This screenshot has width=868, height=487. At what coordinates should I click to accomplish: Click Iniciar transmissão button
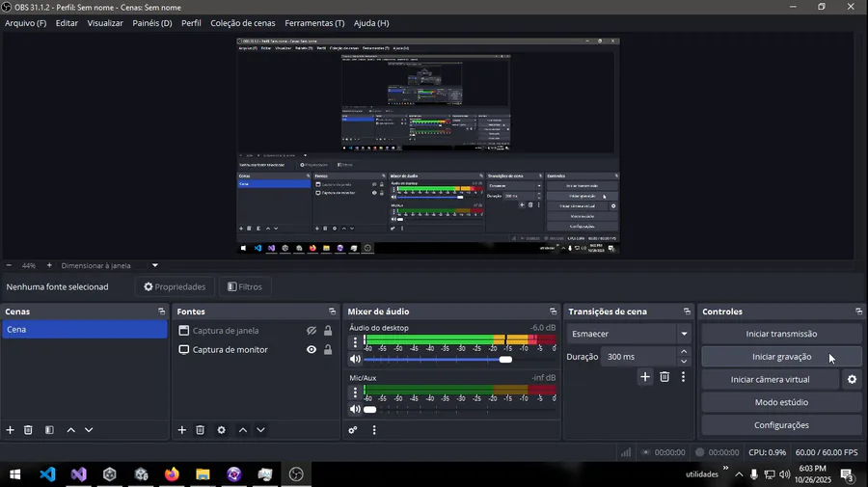pyautogui.click(x=781, y=334)
